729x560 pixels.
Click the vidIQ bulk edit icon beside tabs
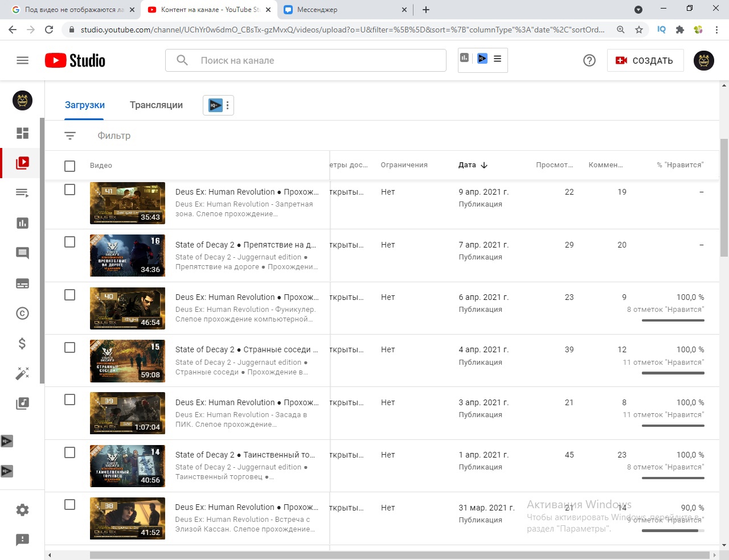click(x=215, y=105)
